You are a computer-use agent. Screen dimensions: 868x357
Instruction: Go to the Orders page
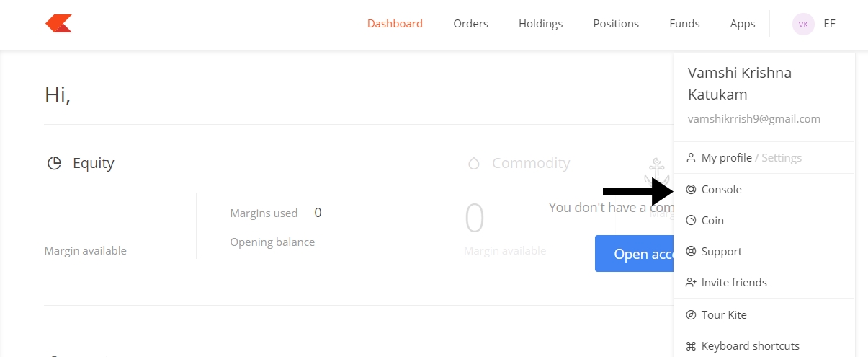[470, 24]
